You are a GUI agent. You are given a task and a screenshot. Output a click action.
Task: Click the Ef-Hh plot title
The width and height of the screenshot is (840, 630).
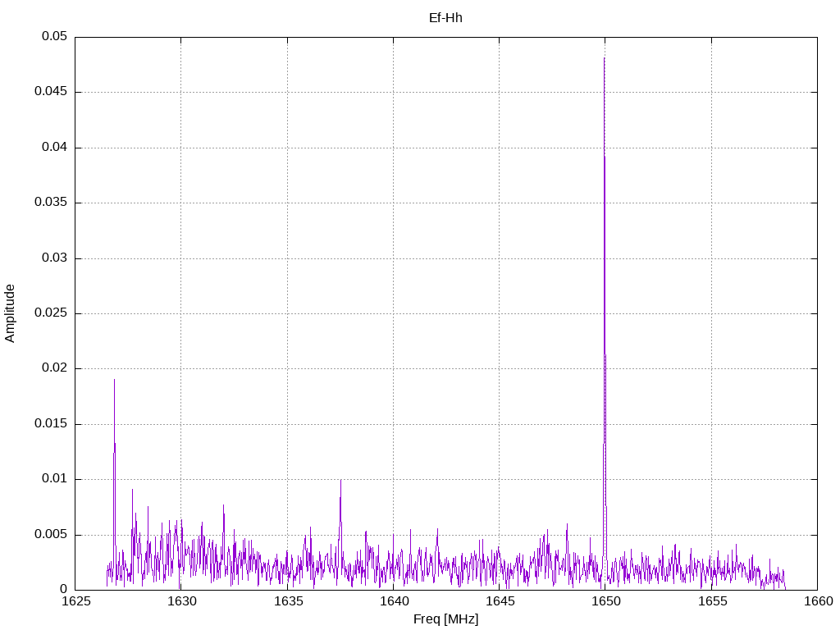point(445,18)
